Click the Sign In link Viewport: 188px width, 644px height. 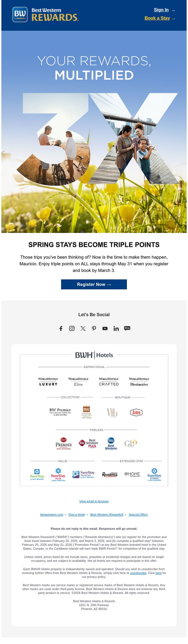[x=161, y=10]
